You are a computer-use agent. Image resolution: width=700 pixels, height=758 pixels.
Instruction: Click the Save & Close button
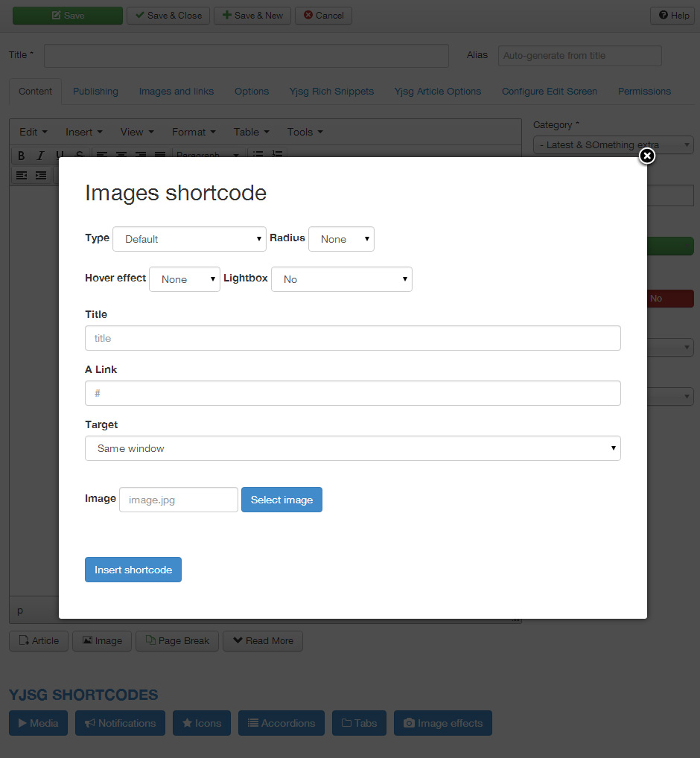(168, 16)
